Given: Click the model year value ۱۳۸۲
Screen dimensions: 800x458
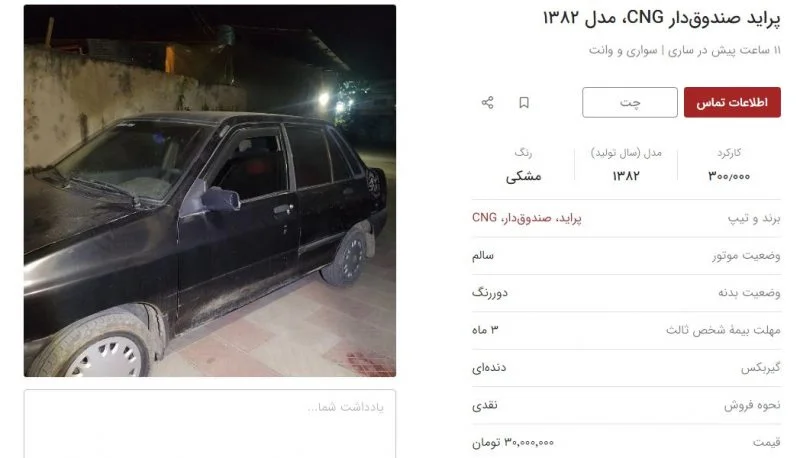Looking at the screenshot, I should tap(626, 176).
